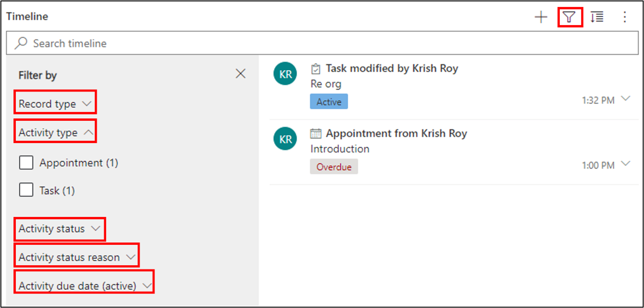Check the Appointment (1) checkbox
This screenshot has width=644, height=308.
click(x=26, y=163)
